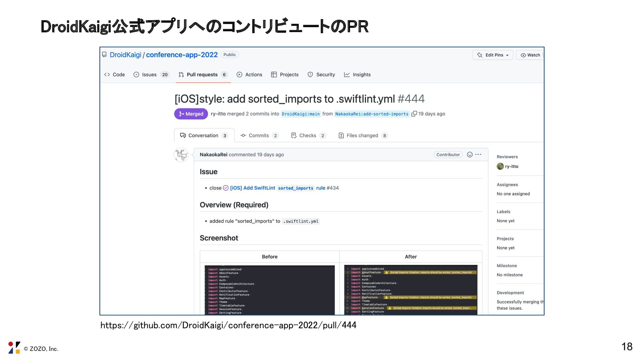Click the NakaokaRei:add-sorted-imports branch label

tap(372, 114)
